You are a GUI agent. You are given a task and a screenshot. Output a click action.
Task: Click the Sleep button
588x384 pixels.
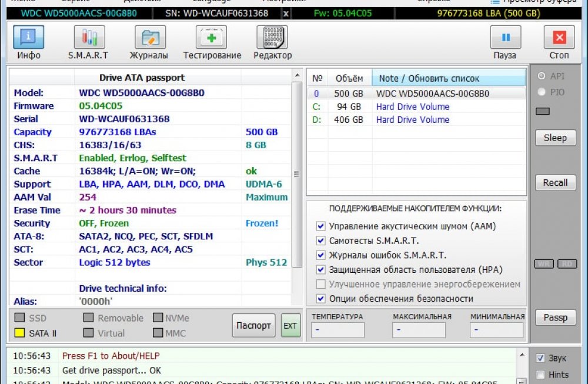point(556,138)
